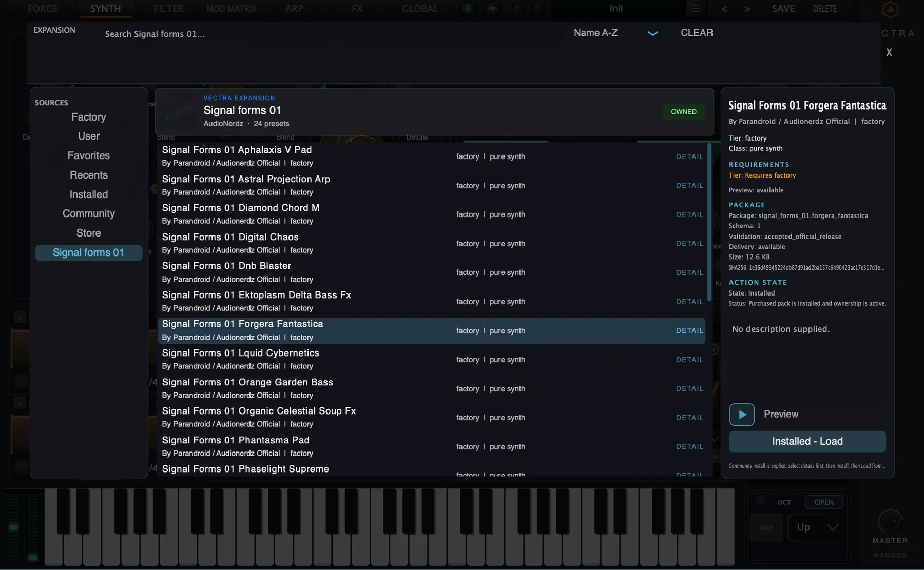The image size is (924, 570).
Task: Play the preset Preview button
Action: coord(742,415)
